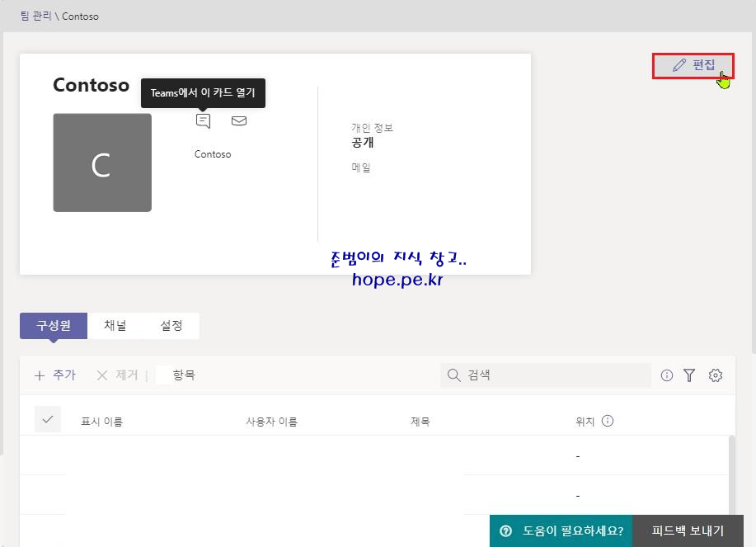Open the Contoso team chat card icon
This screenshot has width=756, height=547.
click(203, 120)
